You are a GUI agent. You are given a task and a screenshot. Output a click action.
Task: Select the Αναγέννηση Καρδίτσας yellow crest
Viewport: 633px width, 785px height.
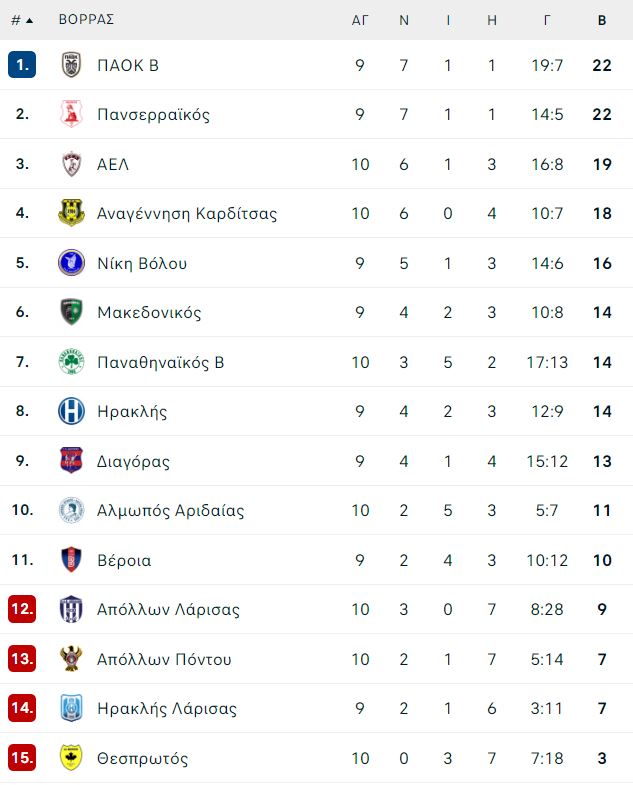[71, 213]
